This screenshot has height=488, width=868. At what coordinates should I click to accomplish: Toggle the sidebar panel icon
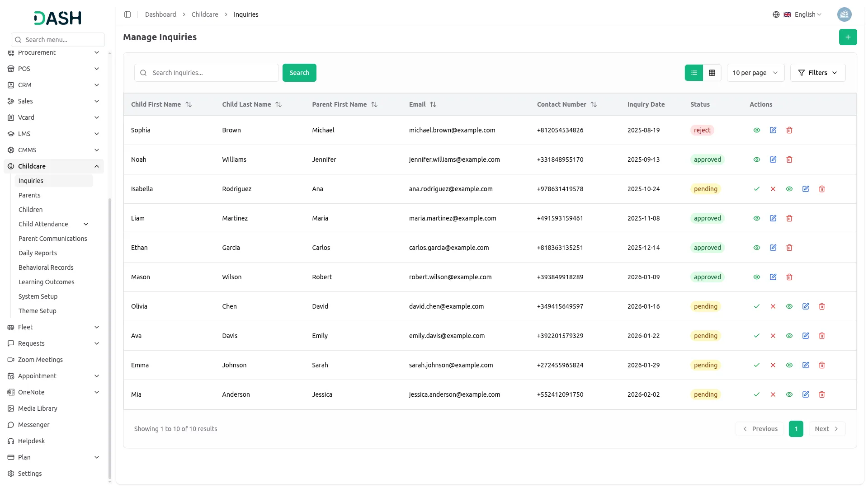coord(127,14)
